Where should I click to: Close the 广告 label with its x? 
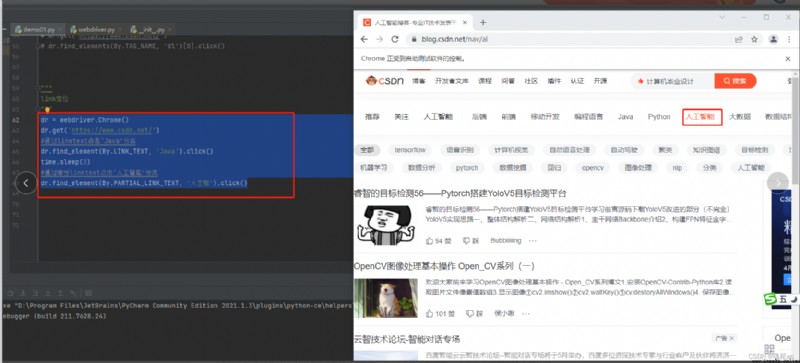[732, 338]
